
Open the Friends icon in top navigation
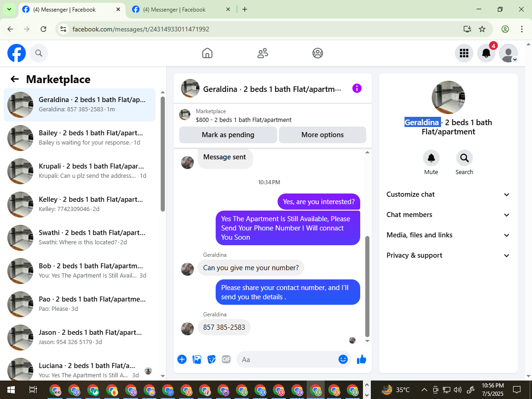pos(263,53)
